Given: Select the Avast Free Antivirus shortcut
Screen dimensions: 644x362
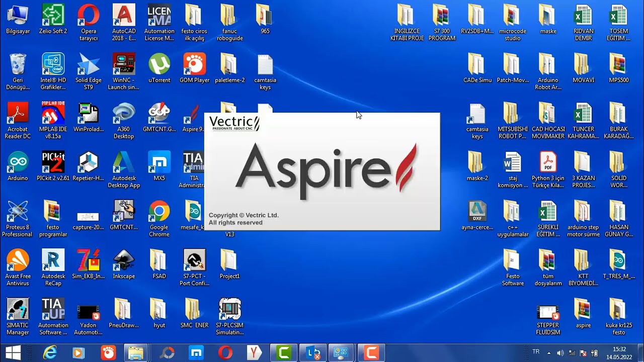Looking at the screenshot, I should [x=18, y=268].
